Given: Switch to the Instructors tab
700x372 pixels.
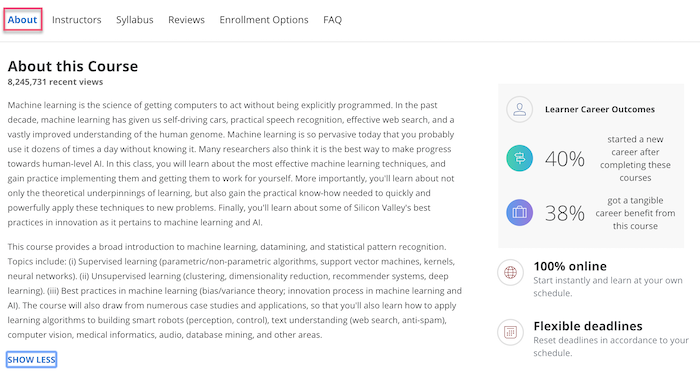Looking at the screenshot, I should click(76, 20).
